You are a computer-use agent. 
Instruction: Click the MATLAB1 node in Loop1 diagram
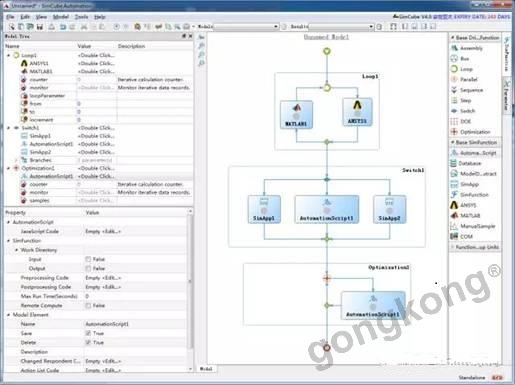[x=296, y=115]
